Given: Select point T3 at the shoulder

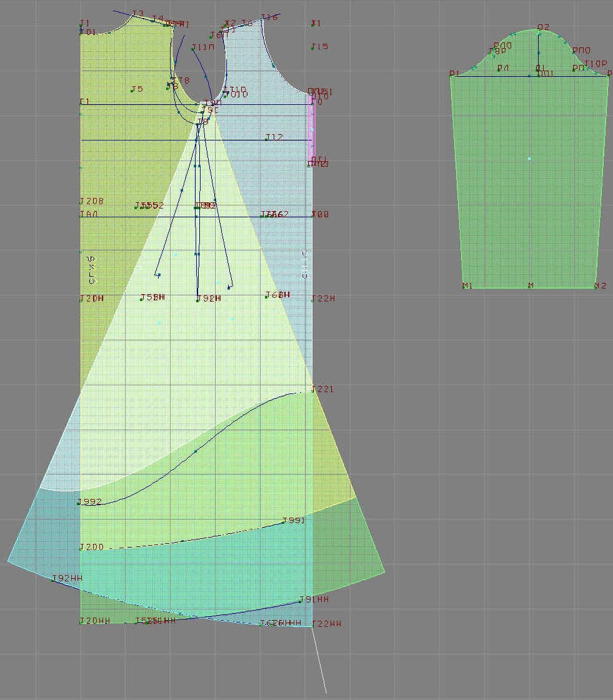Looking at the screenshot, I should point(133,16).
